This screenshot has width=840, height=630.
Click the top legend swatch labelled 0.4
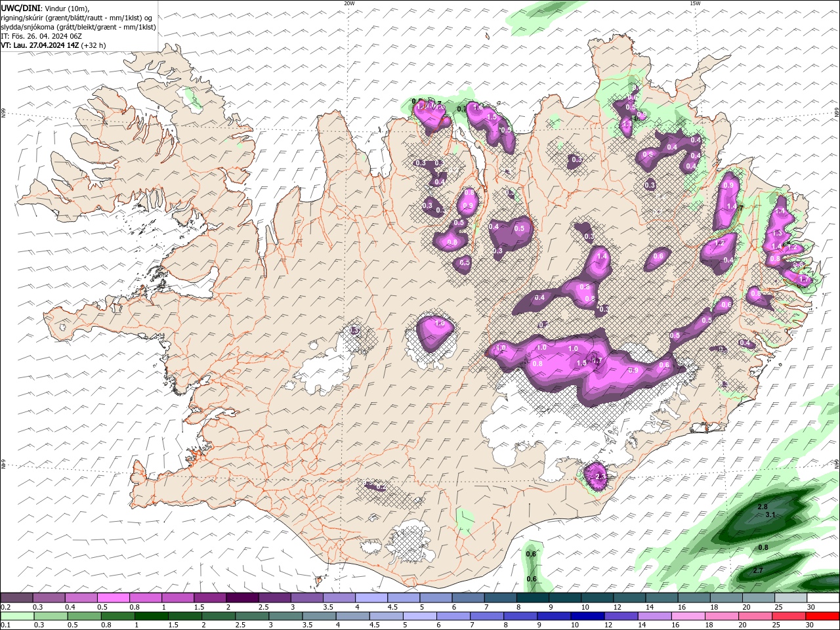[81, 598]
